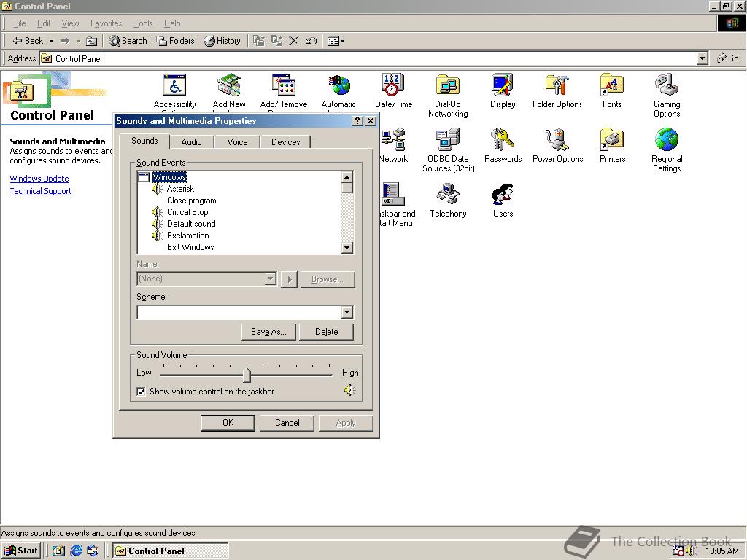Open the Address bar dropdown arrow

[703, 58]
